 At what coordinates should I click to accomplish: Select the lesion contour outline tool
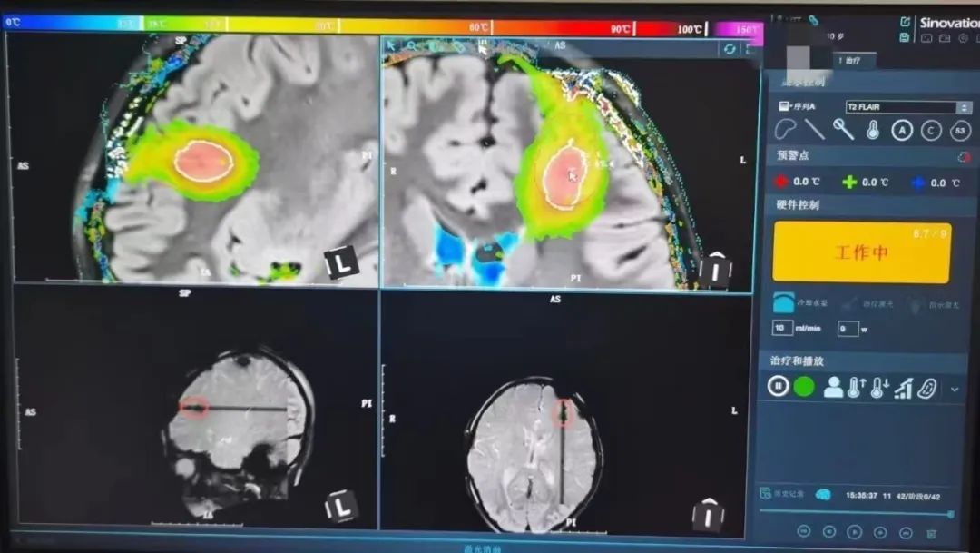coord(786,130)
